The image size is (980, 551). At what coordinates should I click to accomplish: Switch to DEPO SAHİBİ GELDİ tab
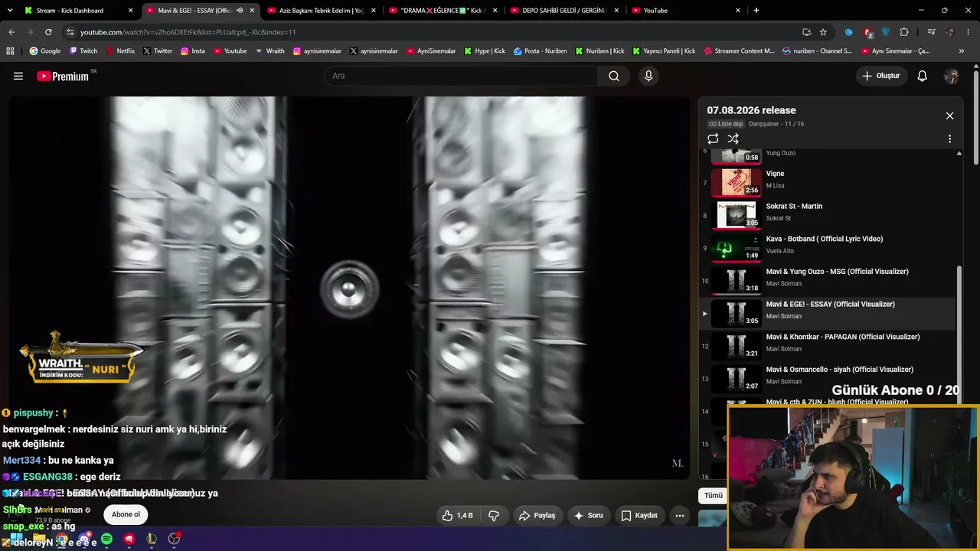[x=563, y=11]
